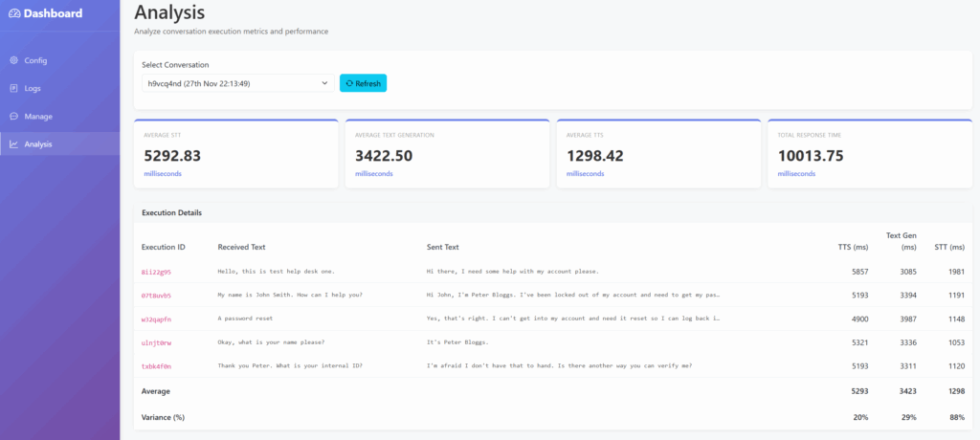The height and width of the screenshot is (440, 980).
Task: Click the Analysis chart icon in sidebar
Action: click(13, 144)
